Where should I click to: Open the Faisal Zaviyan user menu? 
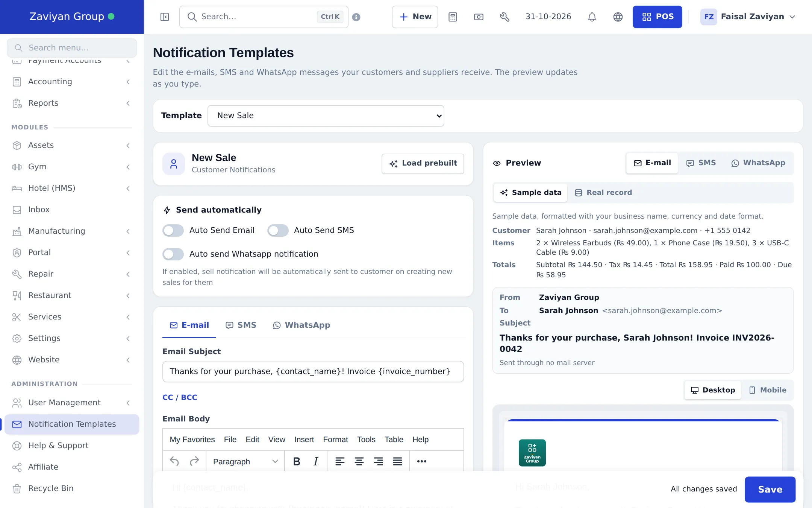[x=748, y=17]
